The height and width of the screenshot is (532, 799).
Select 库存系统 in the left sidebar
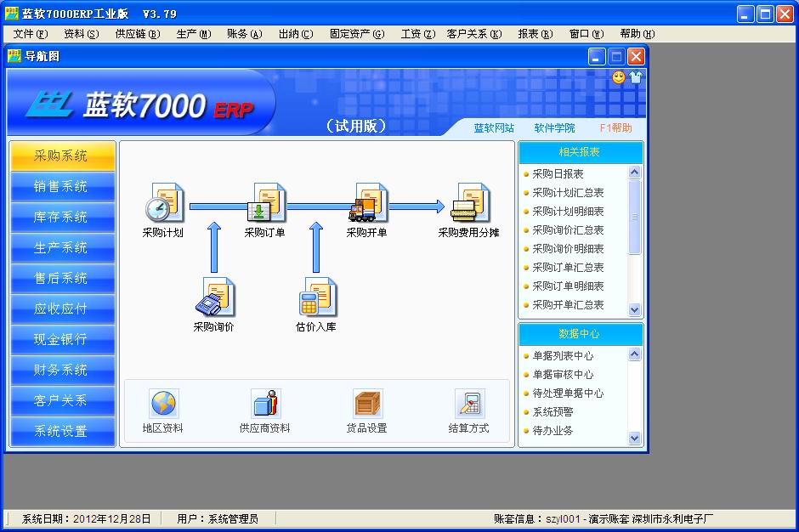pyautogui.click(x=61, y=218)
